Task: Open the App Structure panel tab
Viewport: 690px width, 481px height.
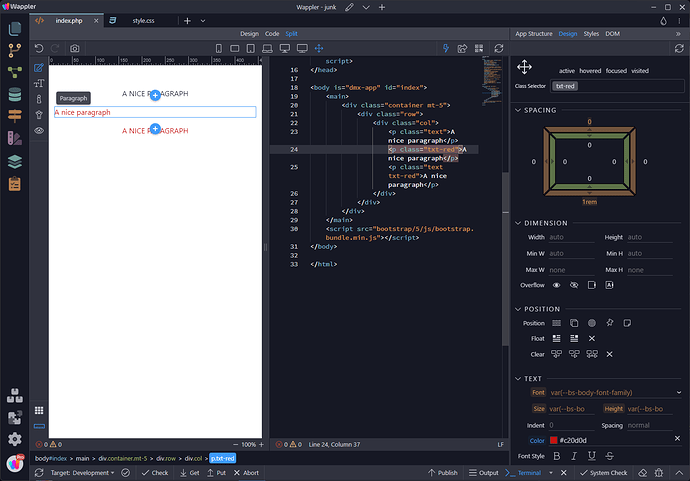Action: click(534, 34)
